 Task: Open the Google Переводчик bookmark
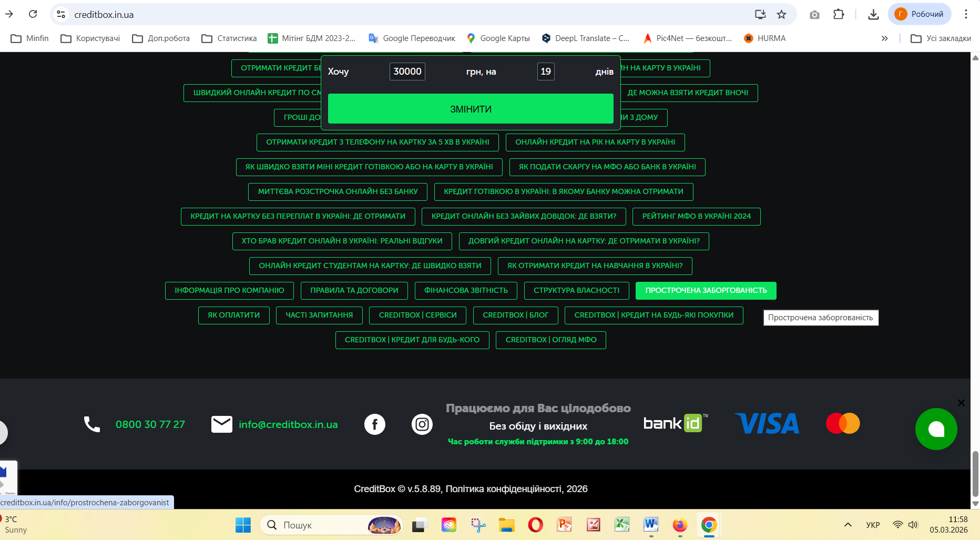412,38
